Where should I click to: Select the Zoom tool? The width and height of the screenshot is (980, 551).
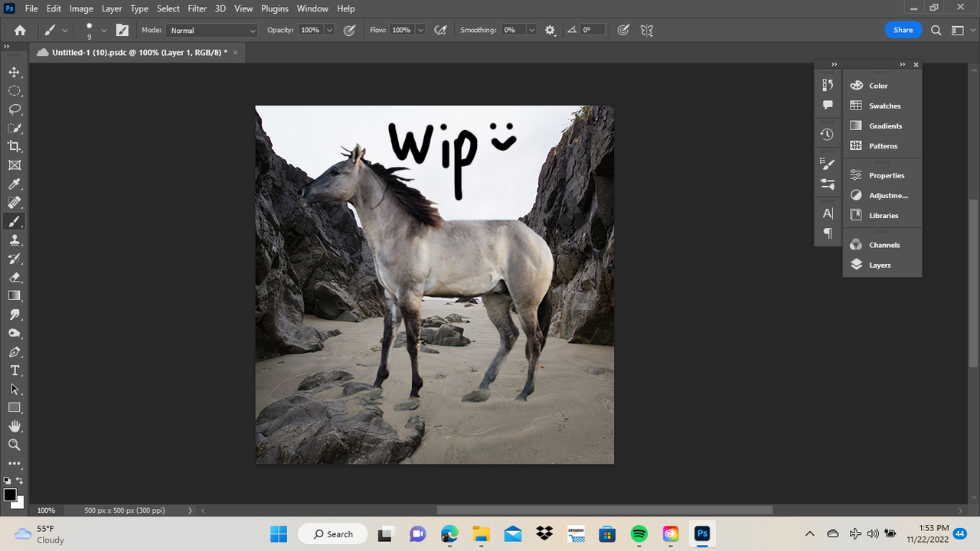coord(15,445)
